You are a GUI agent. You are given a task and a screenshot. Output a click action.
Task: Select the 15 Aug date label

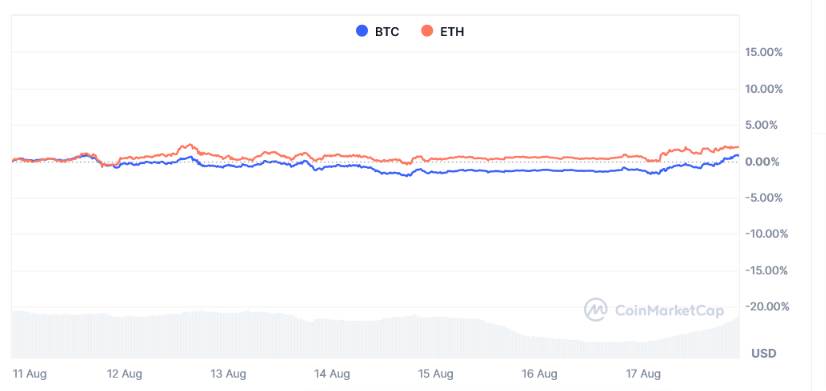[436, 374]
